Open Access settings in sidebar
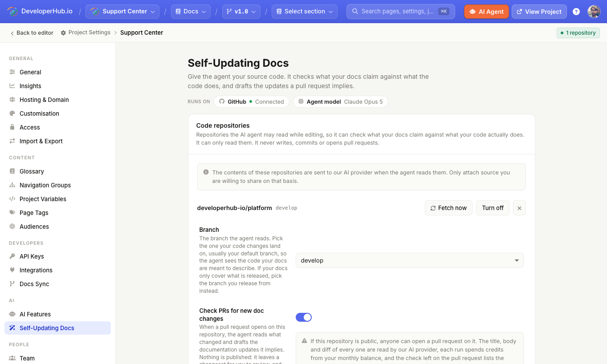This screenshot has height=364, width=607. [57, 127]
